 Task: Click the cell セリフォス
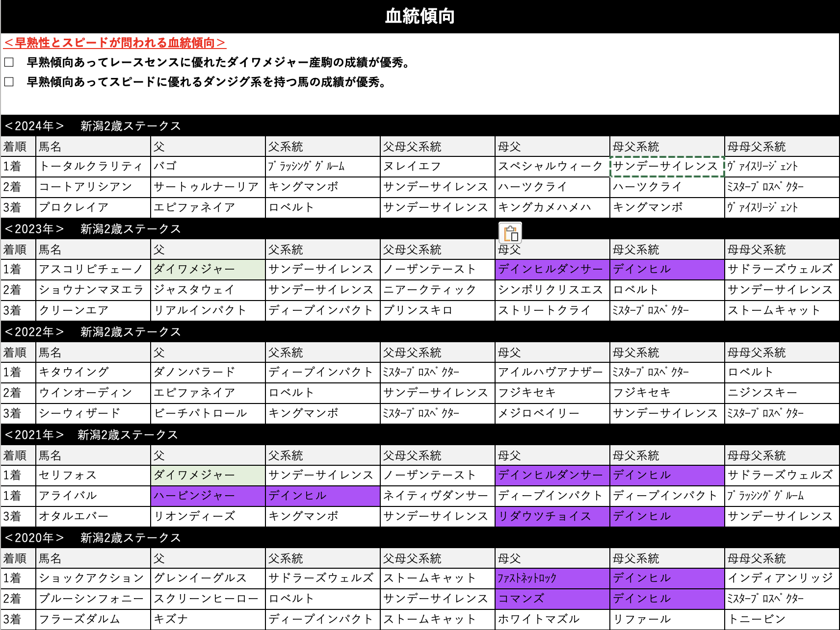pyautogui.click(x=93, y=476)
